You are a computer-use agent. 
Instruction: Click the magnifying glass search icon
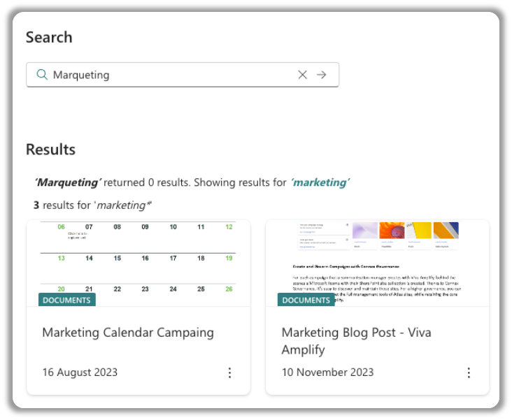tap(41, 75)
